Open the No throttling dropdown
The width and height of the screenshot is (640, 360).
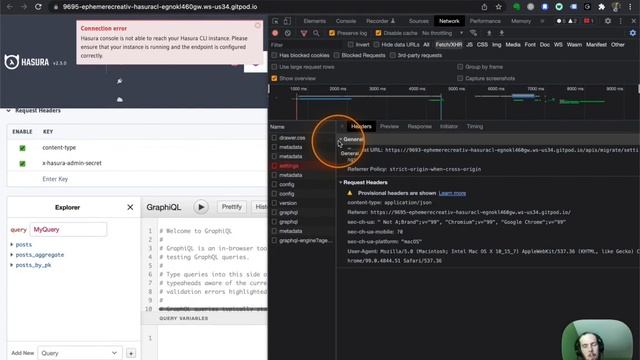coord(442,33)
